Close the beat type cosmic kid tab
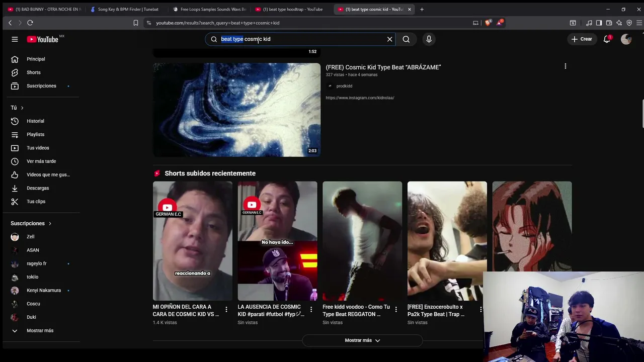Screen dimensions: 644x362 click(x=409, y=9)
